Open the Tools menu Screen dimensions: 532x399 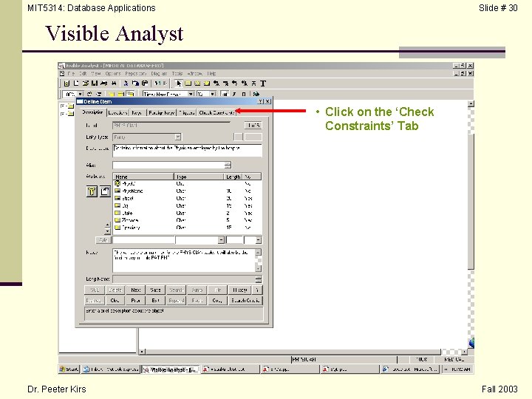click(177, 73)
